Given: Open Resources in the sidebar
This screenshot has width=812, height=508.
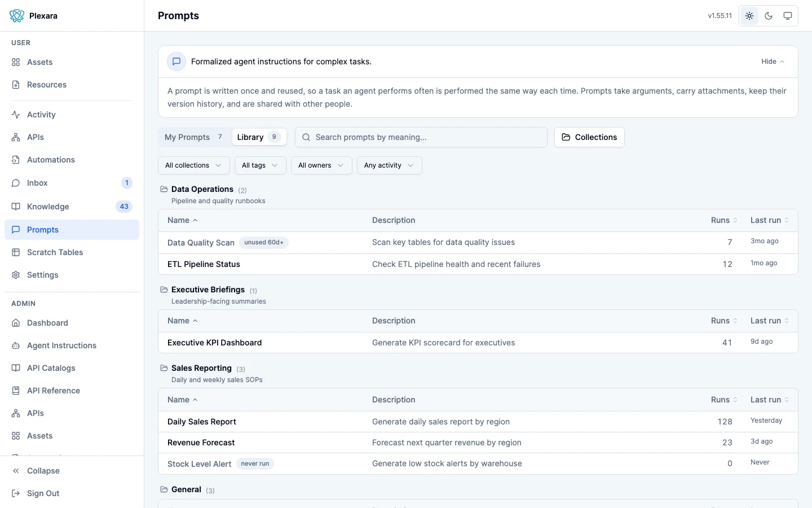Looking at the screenshot, I should click(72, 85).
